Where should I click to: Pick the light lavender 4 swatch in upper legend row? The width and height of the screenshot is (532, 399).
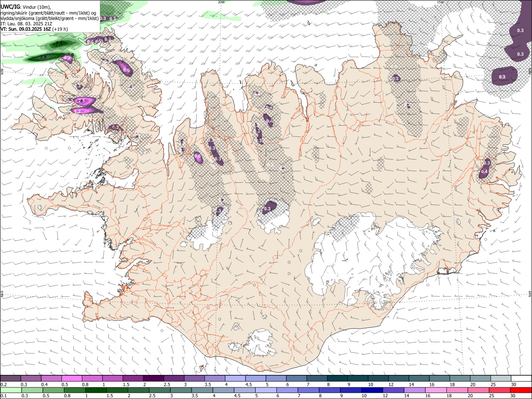234,379
